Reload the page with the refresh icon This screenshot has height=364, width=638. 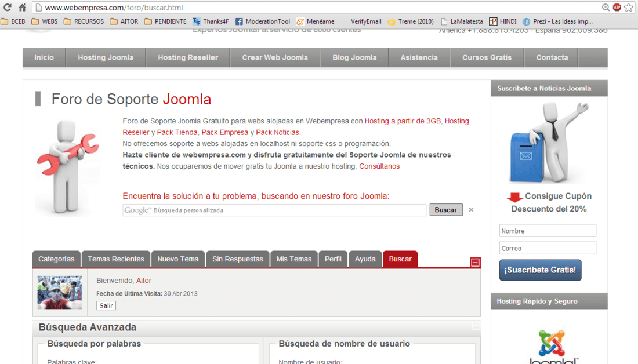tap(8, 8)
